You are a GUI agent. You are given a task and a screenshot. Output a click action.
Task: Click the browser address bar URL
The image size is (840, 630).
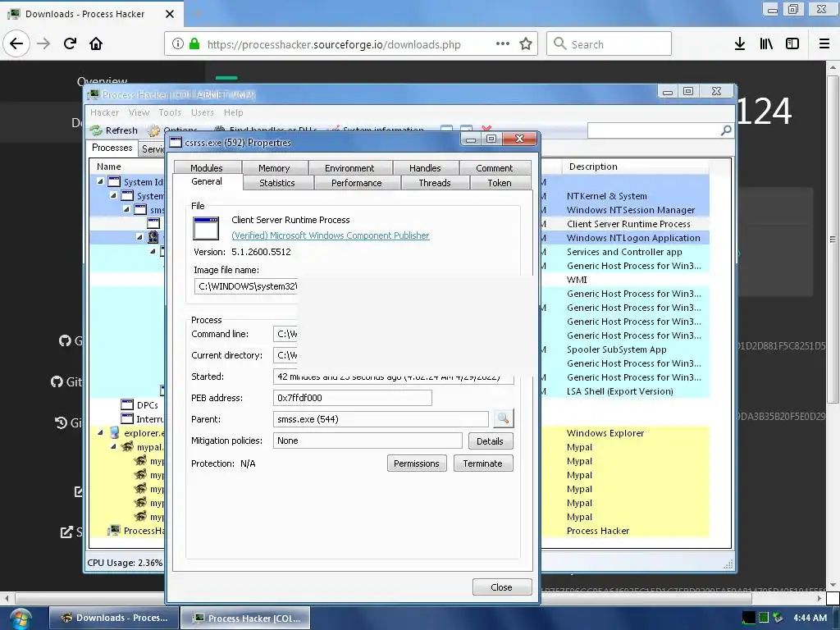[x=333, y=44]
